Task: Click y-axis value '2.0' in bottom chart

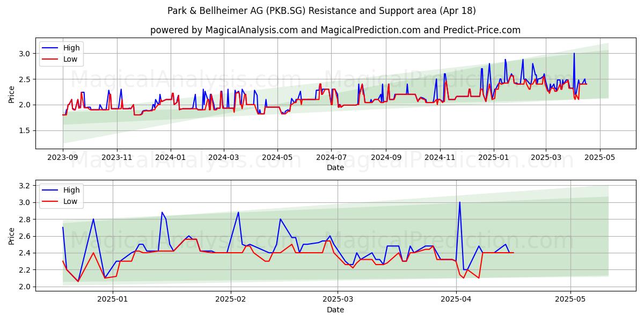Action: click(26, 287)
